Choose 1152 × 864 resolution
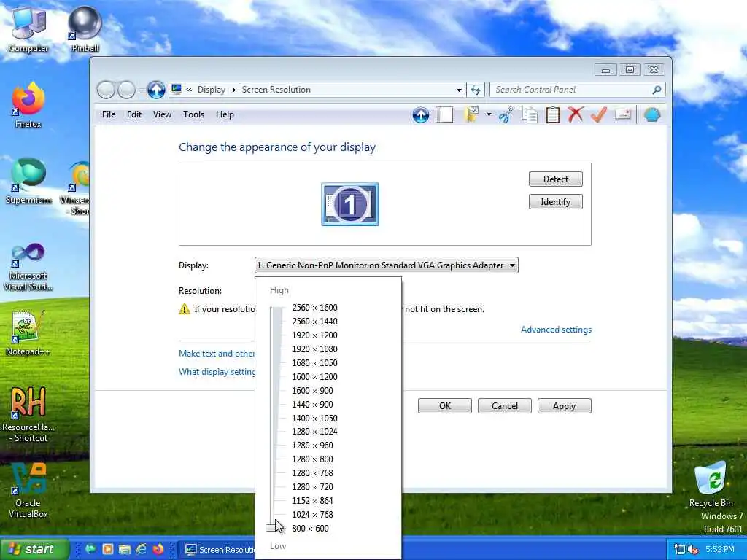The image size is (747, 560). 312,500
